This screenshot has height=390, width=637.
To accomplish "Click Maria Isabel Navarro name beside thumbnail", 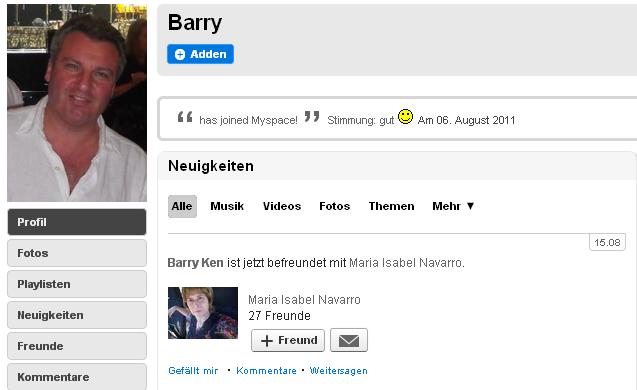I will [x=304, y=300].
